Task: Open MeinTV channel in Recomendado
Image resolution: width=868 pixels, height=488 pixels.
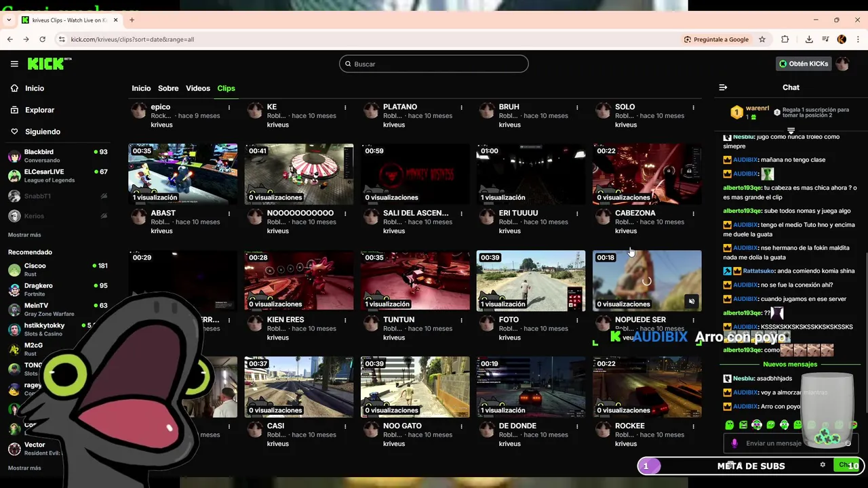Action: coord(58,309)
